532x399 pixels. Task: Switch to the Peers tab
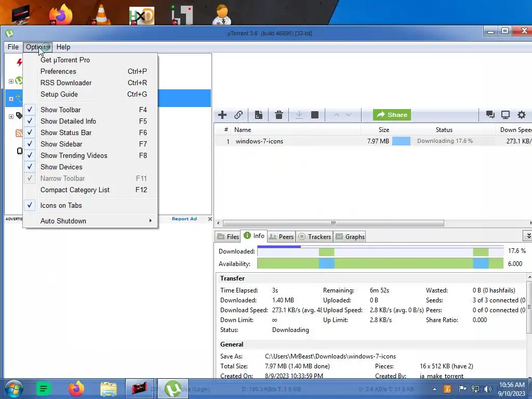[x=281, y=236]
